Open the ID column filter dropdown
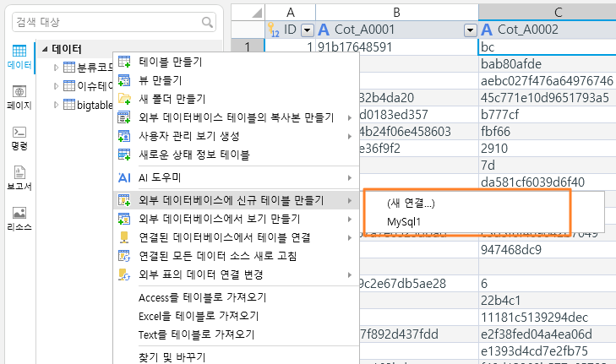 pyautogui.click(x=308, y=30)
